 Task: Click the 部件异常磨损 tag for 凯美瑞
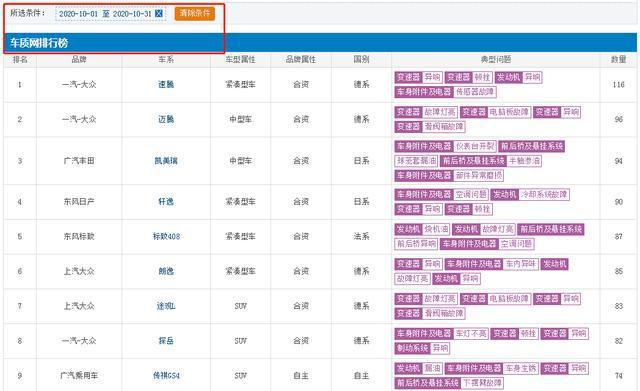pyautogui.click(x=478, y=176)
